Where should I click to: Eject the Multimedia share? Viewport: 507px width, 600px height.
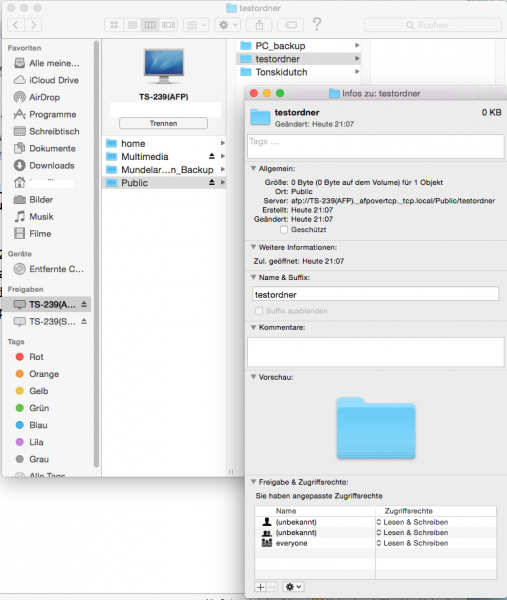click(212, 156)
